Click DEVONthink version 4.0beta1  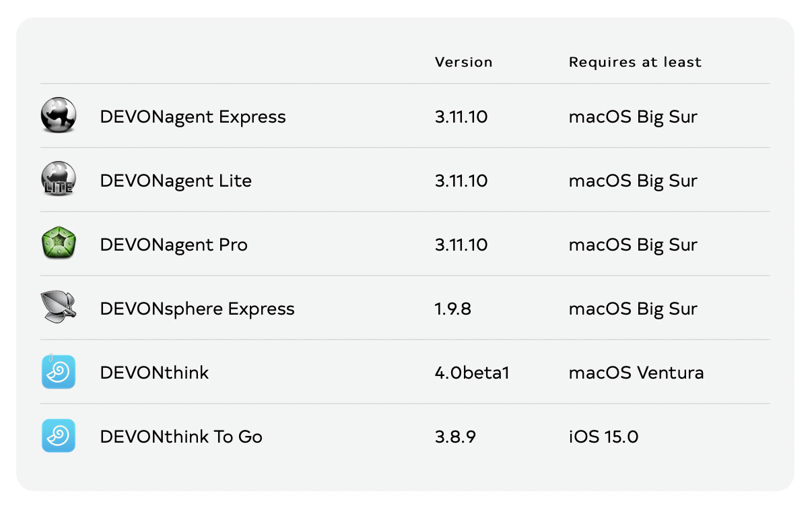point(472,373)
